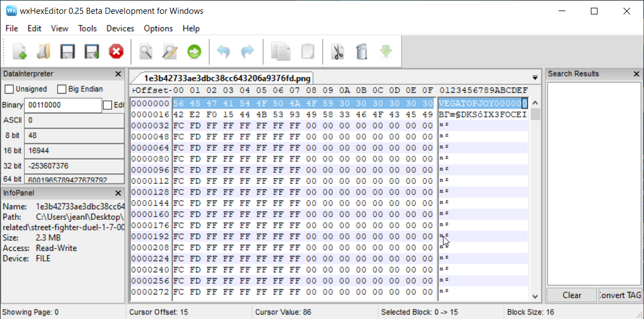Toggle the Edit checkbox beside Binary
This screenshot has width=644, height=319.
point(107,105)
